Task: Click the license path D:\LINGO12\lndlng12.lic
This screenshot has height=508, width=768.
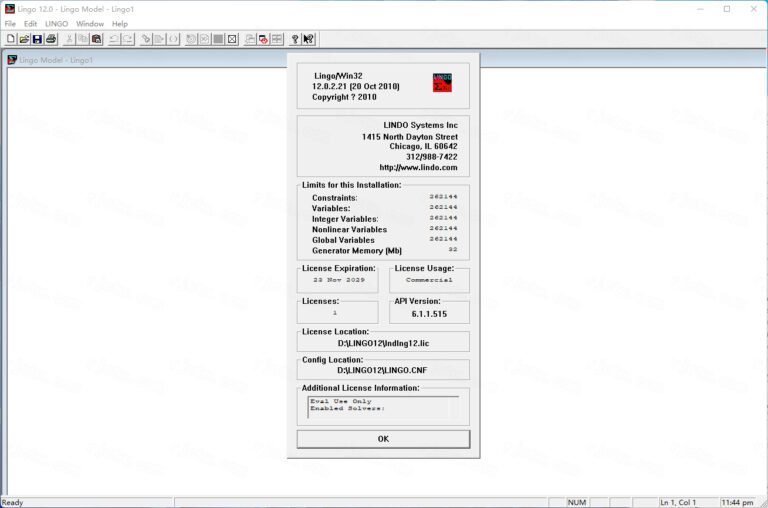Action: [383, 343]
